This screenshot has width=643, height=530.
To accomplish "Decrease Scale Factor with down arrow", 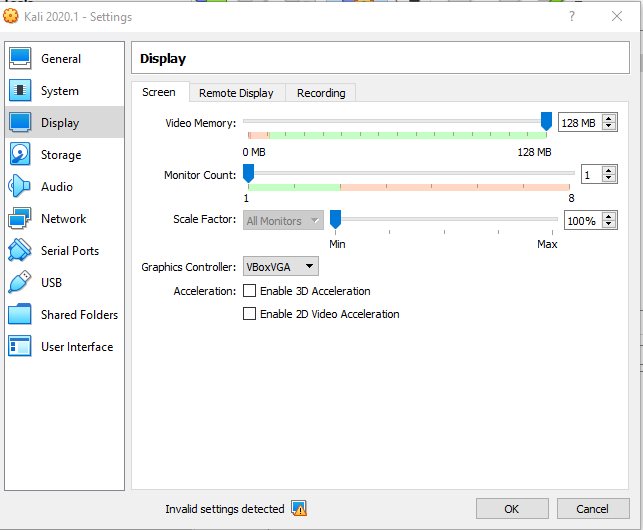I will [609, 224].
